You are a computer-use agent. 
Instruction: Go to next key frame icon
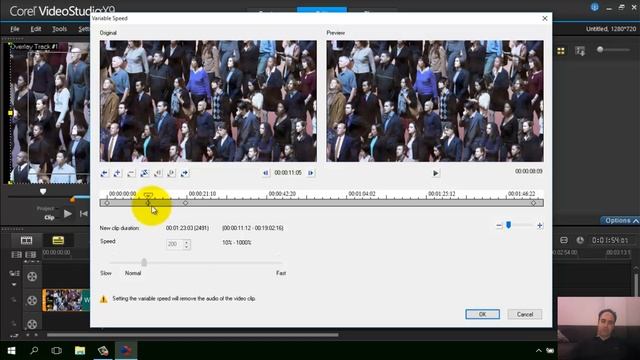[x=184, y=173]
